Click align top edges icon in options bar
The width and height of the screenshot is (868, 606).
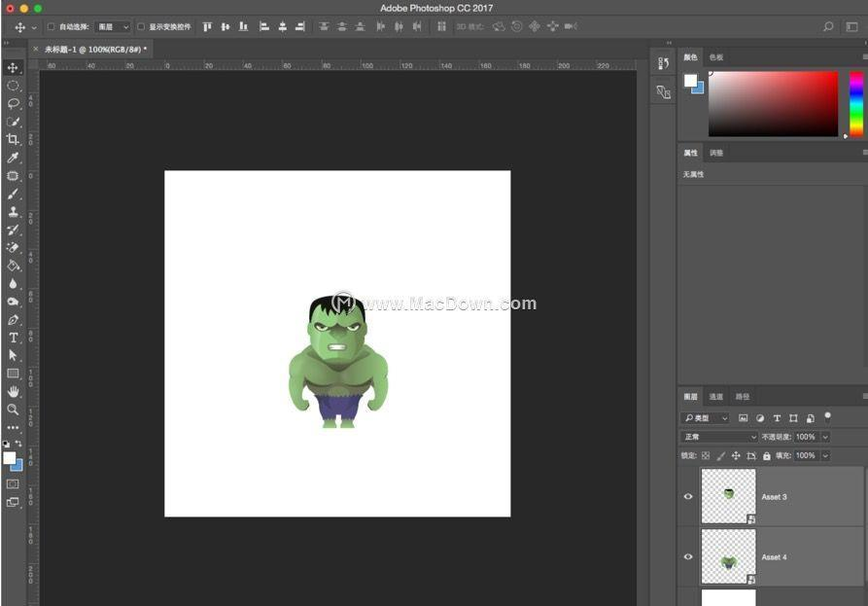click(207, 26)
